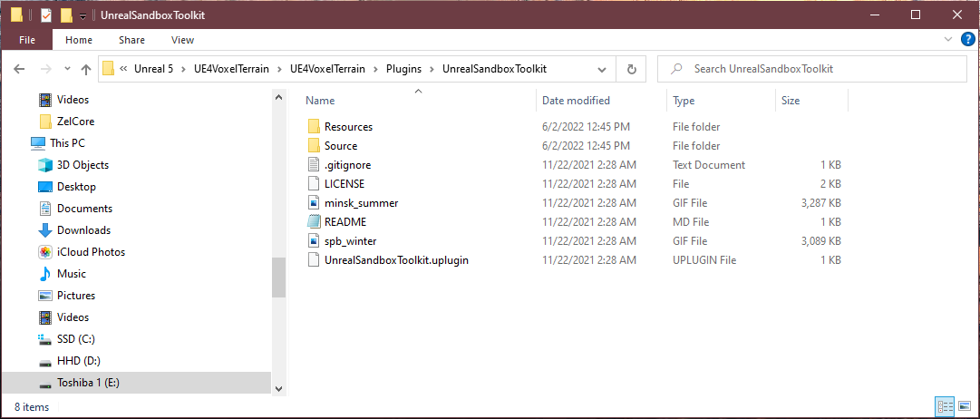Select the spb_winter GIF icon
The width and height of the screenshot is (980, 419).
point(314,241)
